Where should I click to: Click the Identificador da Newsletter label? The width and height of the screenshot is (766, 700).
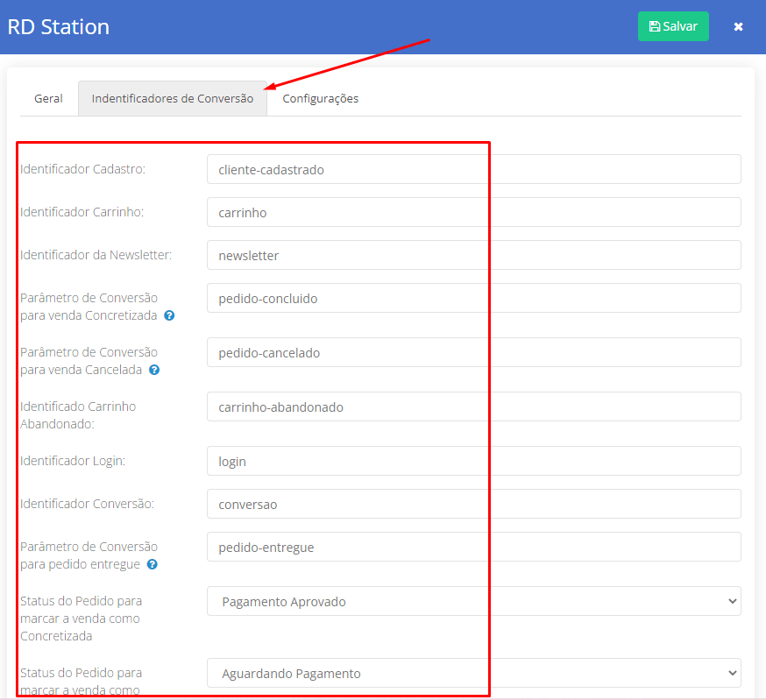tap(96, 255)
